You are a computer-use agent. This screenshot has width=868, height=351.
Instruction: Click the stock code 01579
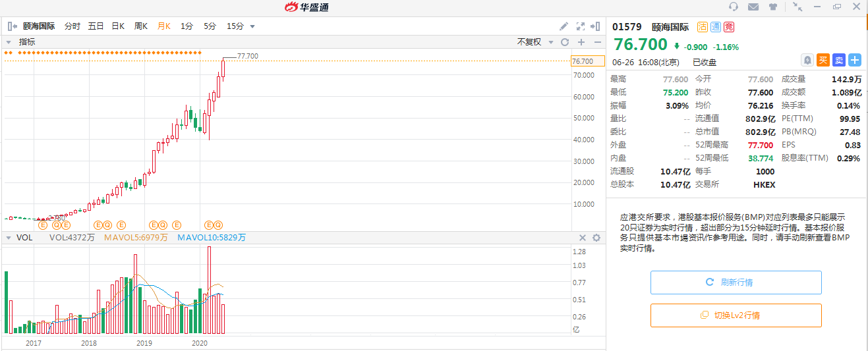627,27
